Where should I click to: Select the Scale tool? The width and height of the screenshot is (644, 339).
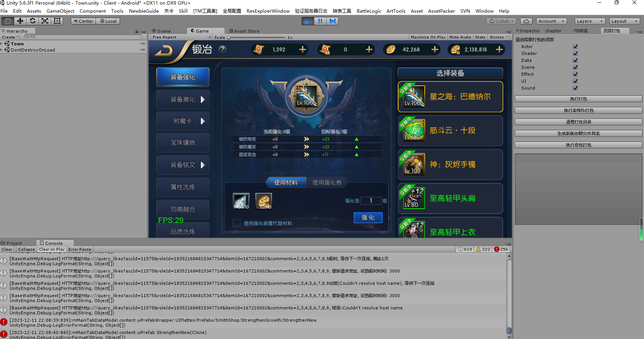click(x=45, y=21)
